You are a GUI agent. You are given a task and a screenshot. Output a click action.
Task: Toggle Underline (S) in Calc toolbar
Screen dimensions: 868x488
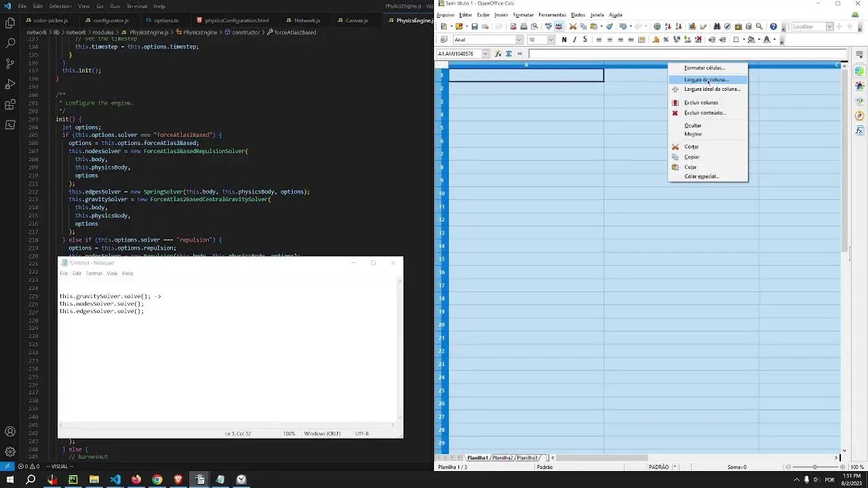(x=585, y=39)
